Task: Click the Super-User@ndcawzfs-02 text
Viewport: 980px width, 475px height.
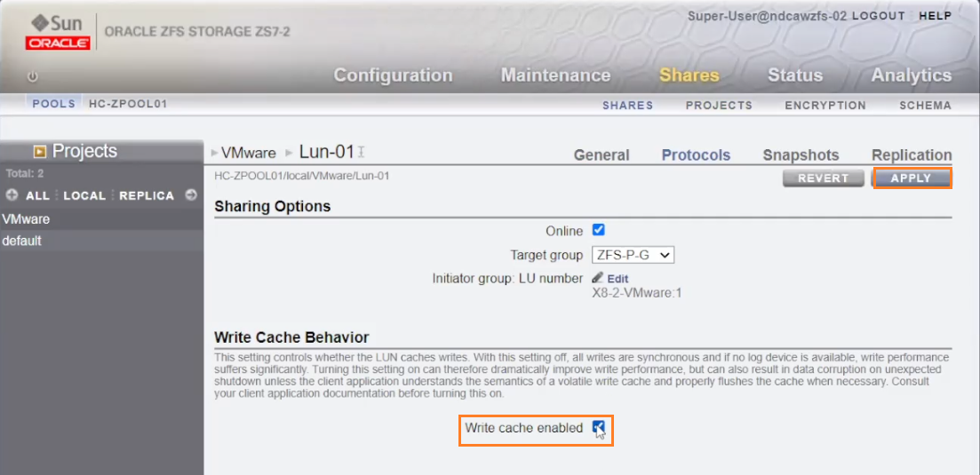Action: point(768,16)
